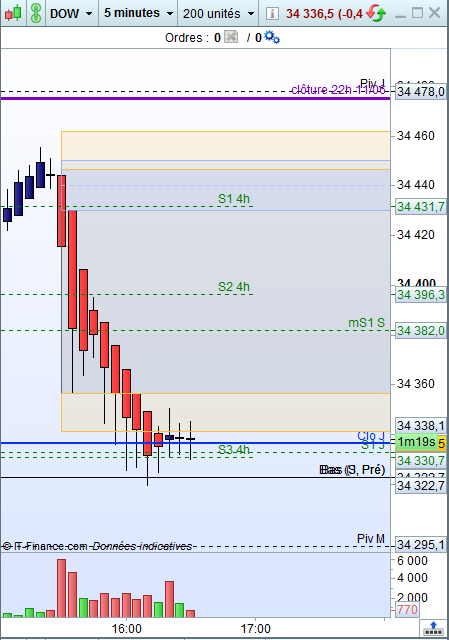Click the S1 4h support label

(x=233, y=199)
